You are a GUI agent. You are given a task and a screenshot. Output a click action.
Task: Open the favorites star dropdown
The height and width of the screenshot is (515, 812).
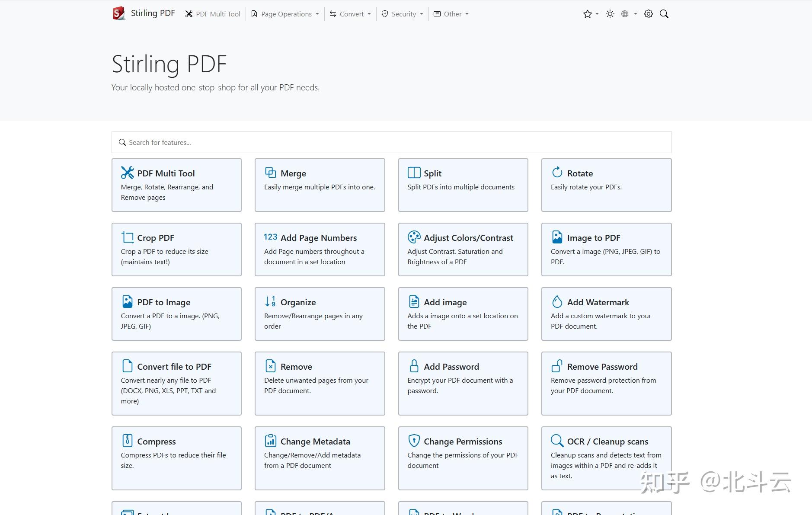tap(590, 14)
